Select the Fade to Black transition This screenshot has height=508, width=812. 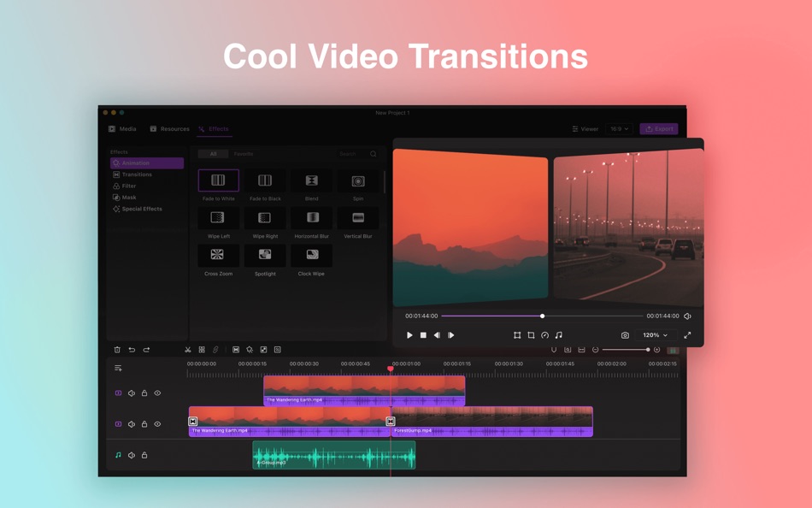[265, 180]
